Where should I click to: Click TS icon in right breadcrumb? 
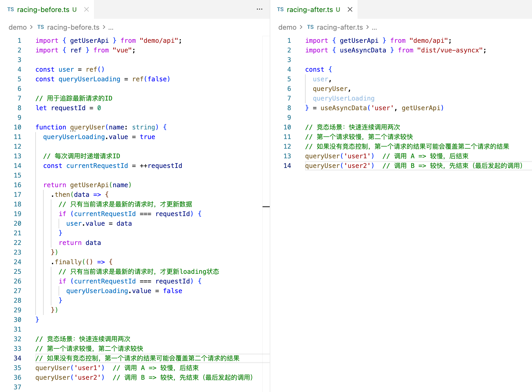[310, 27]
